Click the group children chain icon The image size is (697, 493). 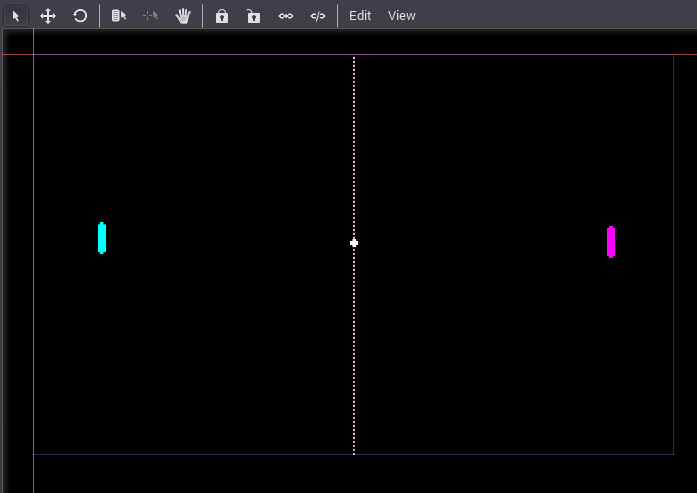click(286, 16)
